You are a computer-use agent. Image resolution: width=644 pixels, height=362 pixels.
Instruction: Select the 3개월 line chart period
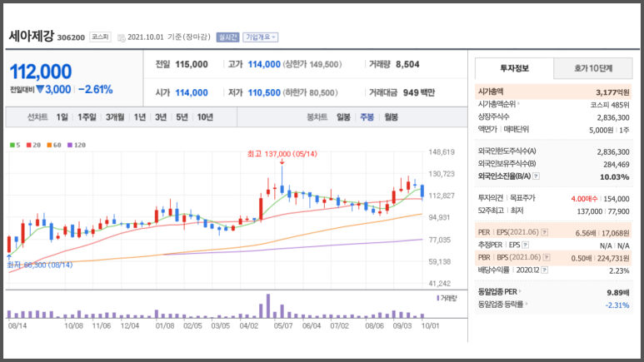pos(115,117)
